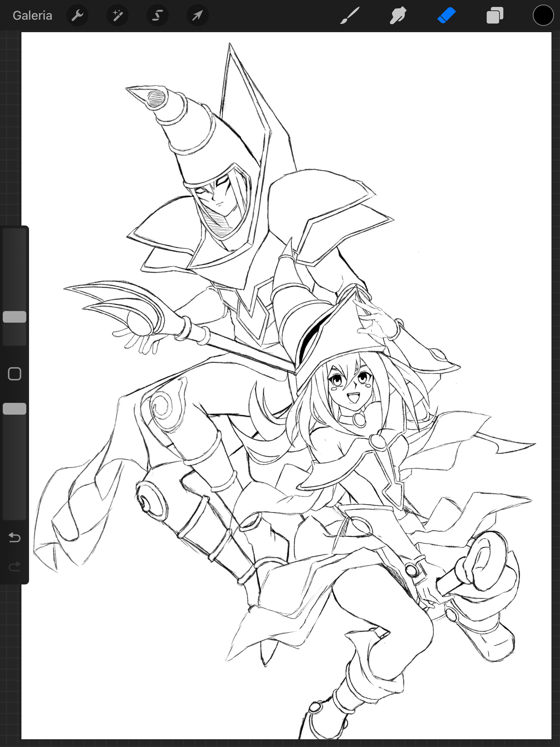
Task: Return to the Galeria
Action: click(32, 15)
